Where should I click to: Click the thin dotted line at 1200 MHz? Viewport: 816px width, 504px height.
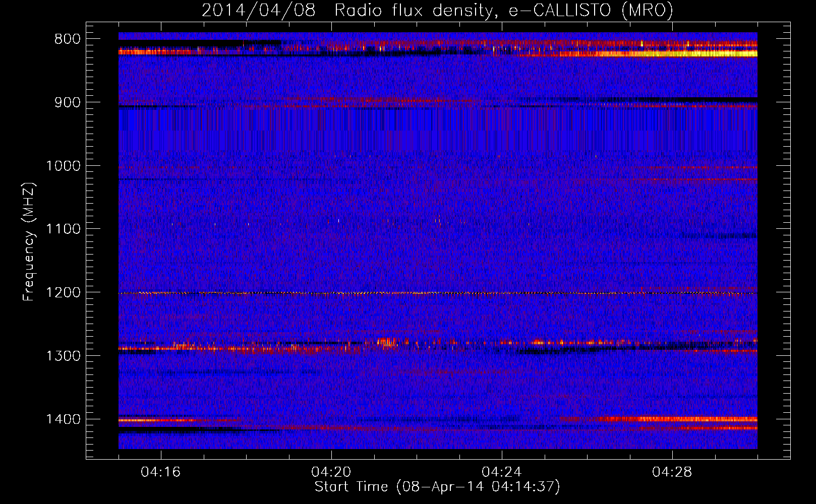438,293
